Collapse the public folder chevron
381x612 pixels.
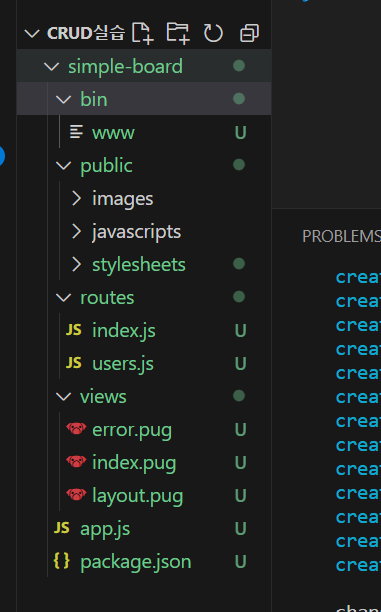[63, 165]
